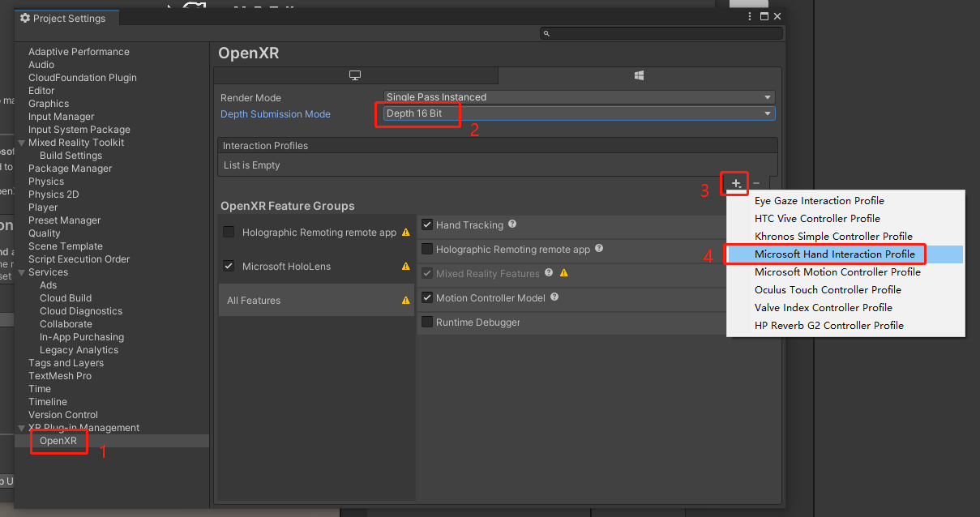Toggle the Motion Controller Model checkbox
Screen dimensions: 980x517
pos(427,297)
